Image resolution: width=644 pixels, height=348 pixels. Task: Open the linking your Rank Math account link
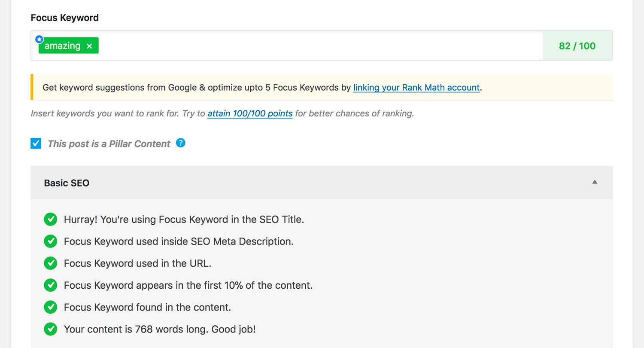(x=416, y=88)
